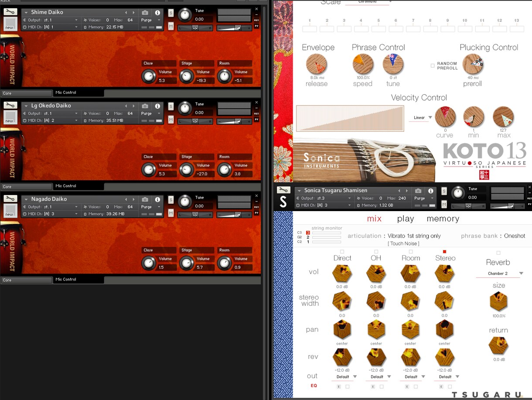
Task: Mute the Shime Daiko instrument
Action: click(171, 27)
